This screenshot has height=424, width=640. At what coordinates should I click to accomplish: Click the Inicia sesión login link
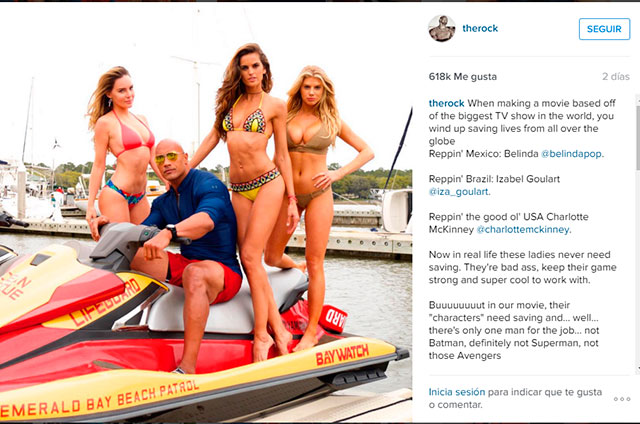coord(457,392)
